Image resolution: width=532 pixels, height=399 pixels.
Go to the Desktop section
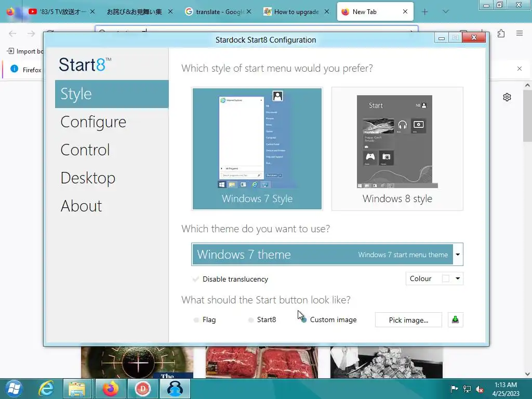[x=88, y=178]
